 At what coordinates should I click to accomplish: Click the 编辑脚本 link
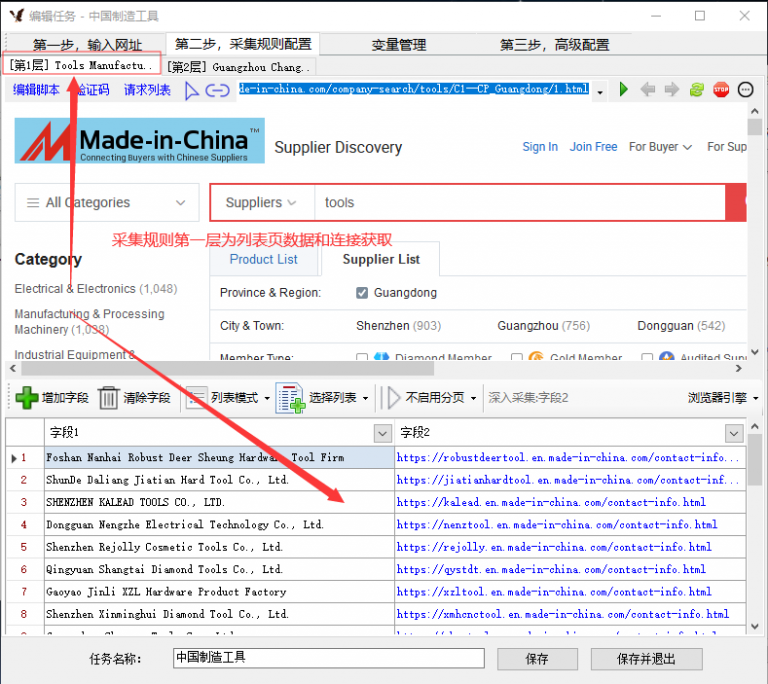(x=36, y=90)
